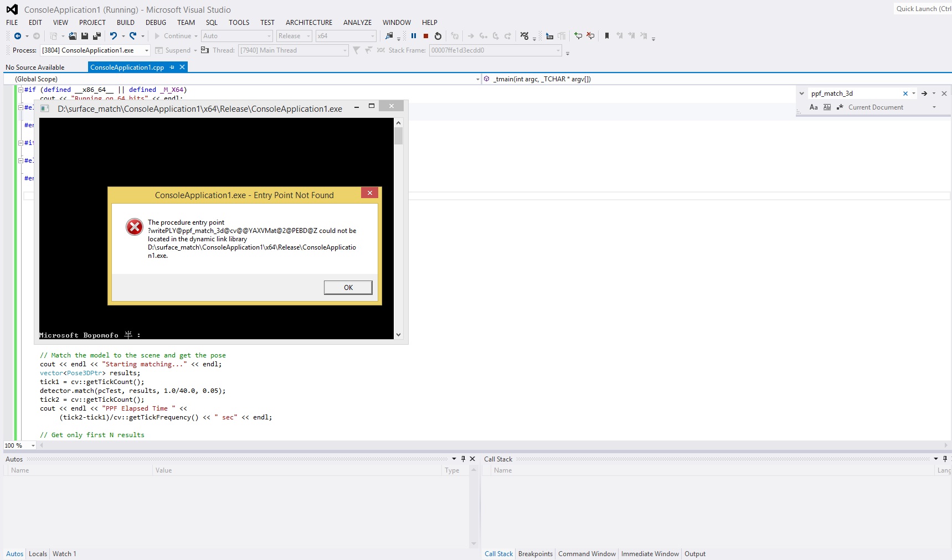Click the Toggle Bookmark icon
The image size is (952, 560).
pos(607,36)
